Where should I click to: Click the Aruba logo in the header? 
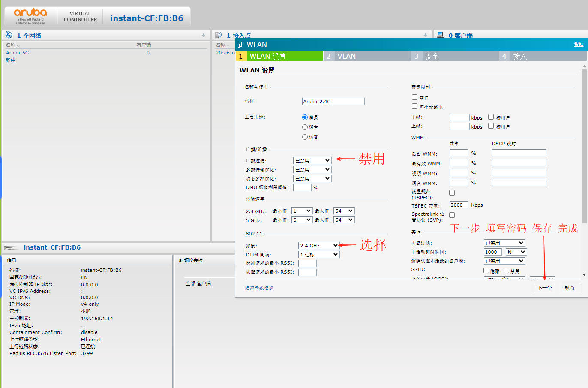30,17
